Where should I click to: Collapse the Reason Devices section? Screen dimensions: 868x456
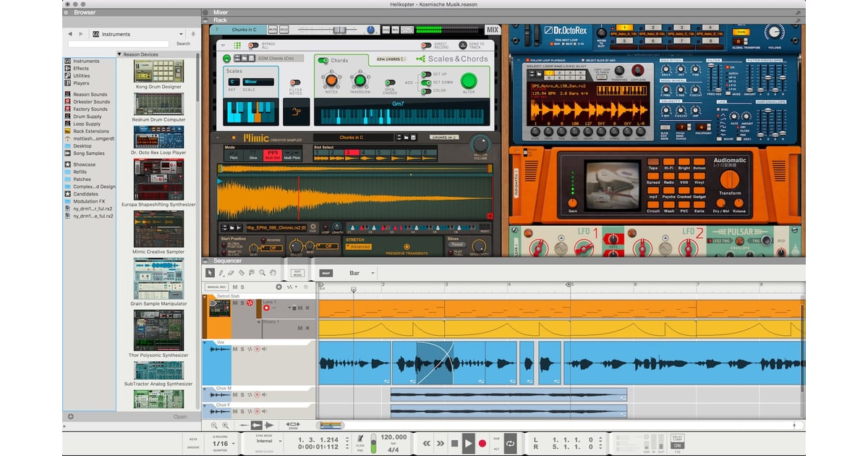click(119, 54)
